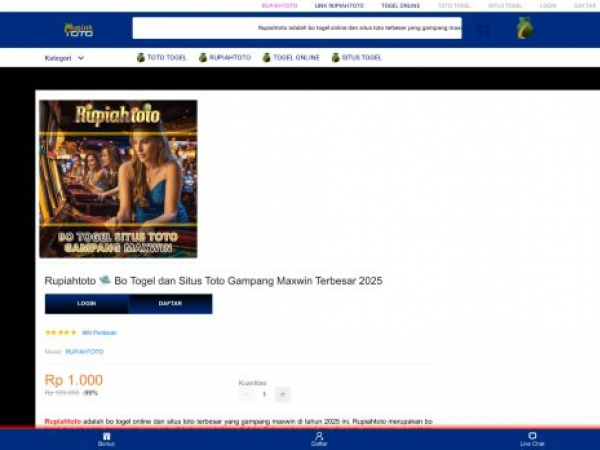600x450 pixels.
Task: Click the star rating icons
Action: coord(61,333)
